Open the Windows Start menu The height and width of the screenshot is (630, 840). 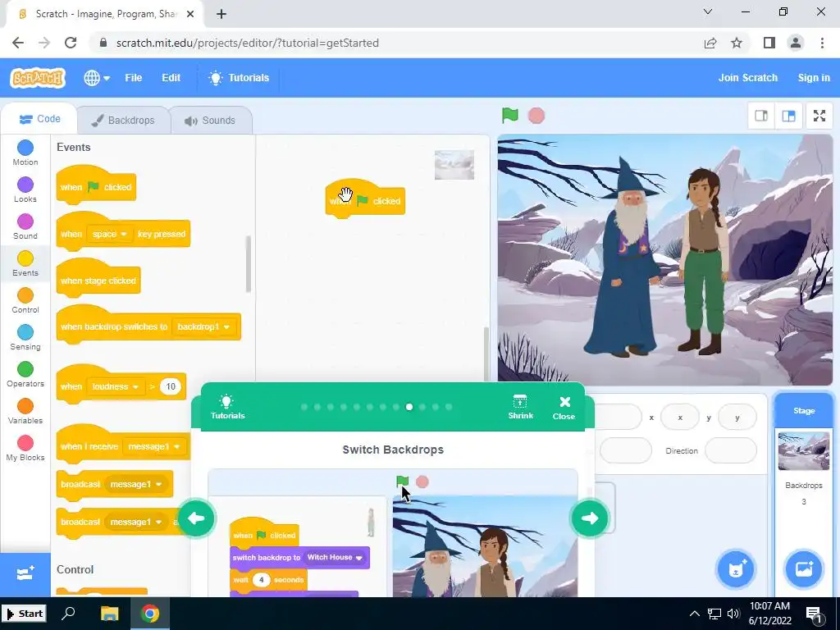coord(25,614)
